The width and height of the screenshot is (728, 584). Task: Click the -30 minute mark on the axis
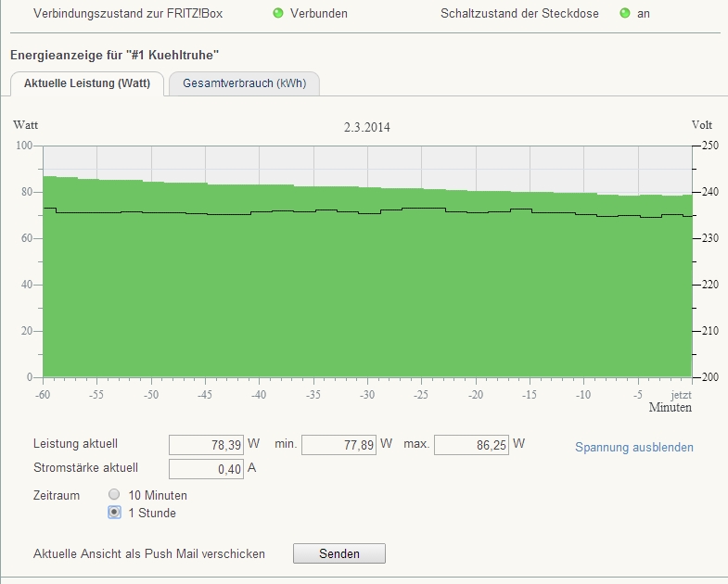coord(367,394)
